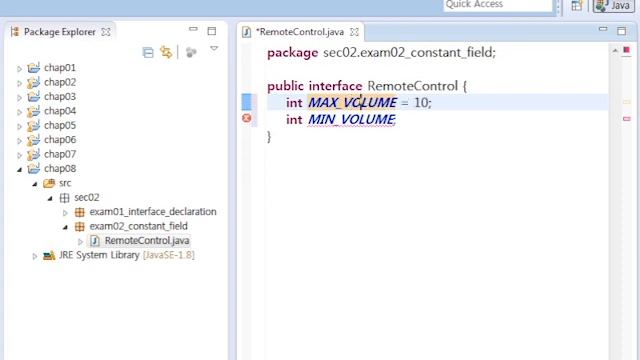Select RemoteControl.java in the tree
640x360 pixels.
coord(147,241)
